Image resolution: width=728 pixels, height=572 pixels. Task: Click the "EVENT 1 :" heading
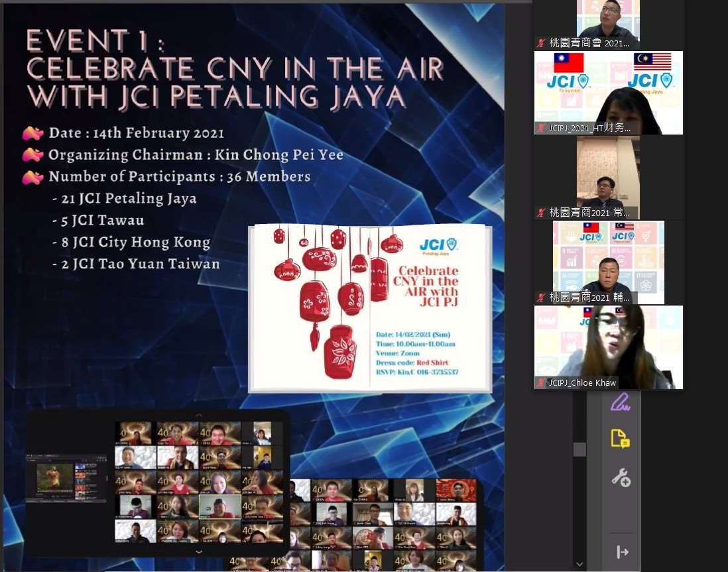point(95,40)
